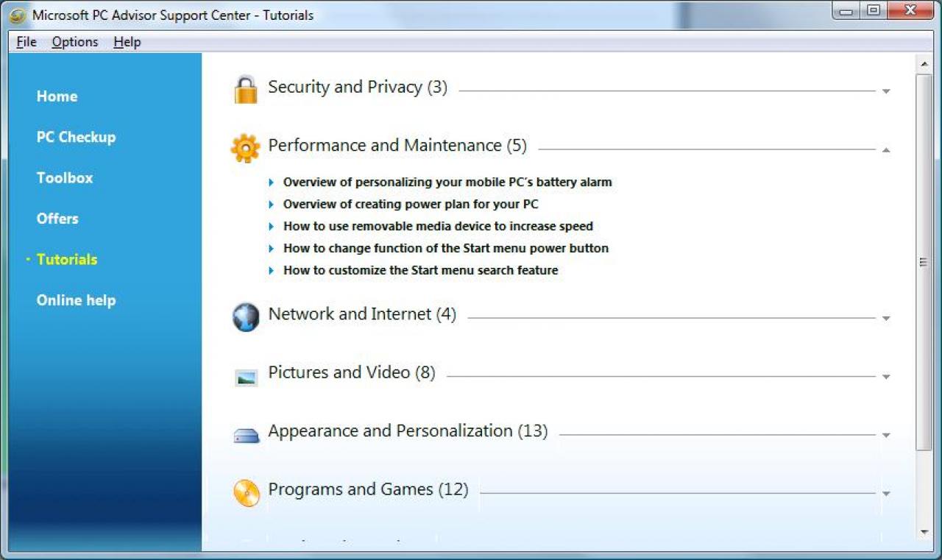
Task: Click the PC Advisor title bar app icon
Action: pos(18,15)
